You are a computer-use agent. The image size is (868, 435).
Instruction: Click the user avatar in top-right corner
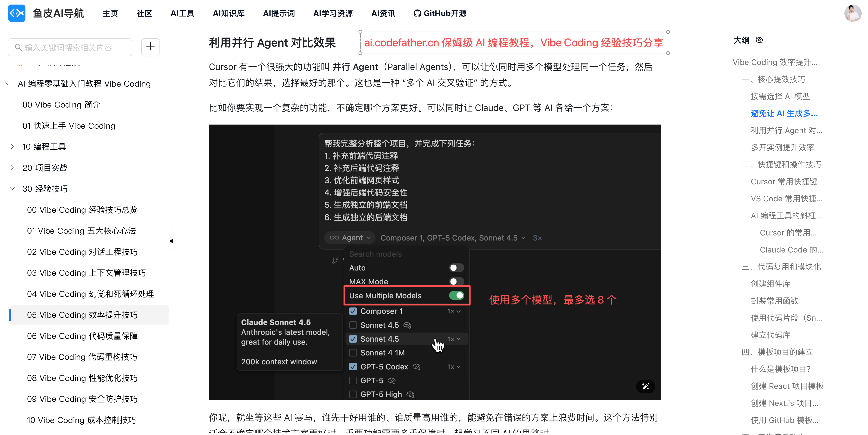coord(853,13)
